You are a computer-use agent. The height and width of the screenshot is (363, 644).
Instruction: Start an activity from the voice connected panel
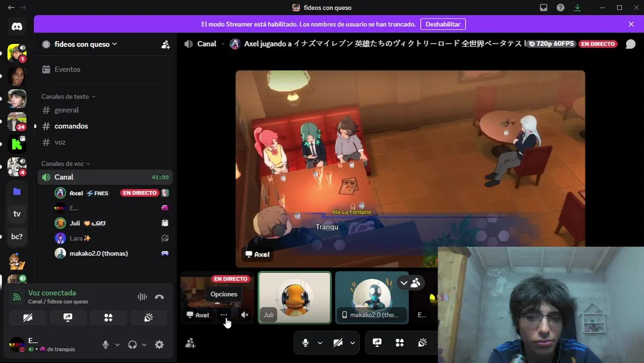pos(108,318)
